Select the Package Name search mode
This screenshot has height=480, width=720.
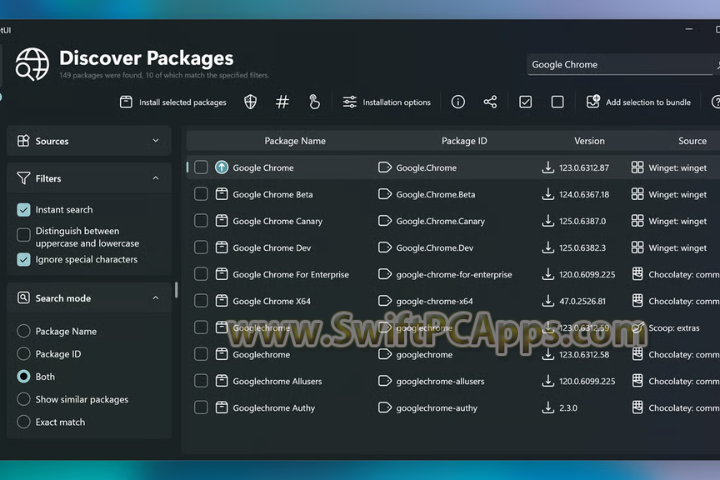coord(23,331)
